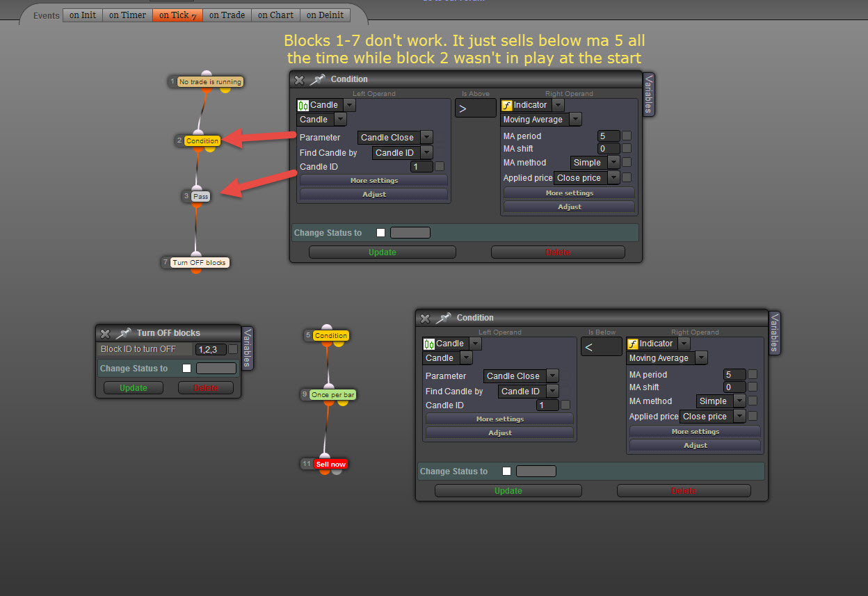Click Indicator function icon in Is Above panel
The image size is (868, 596).
[507, 105]
